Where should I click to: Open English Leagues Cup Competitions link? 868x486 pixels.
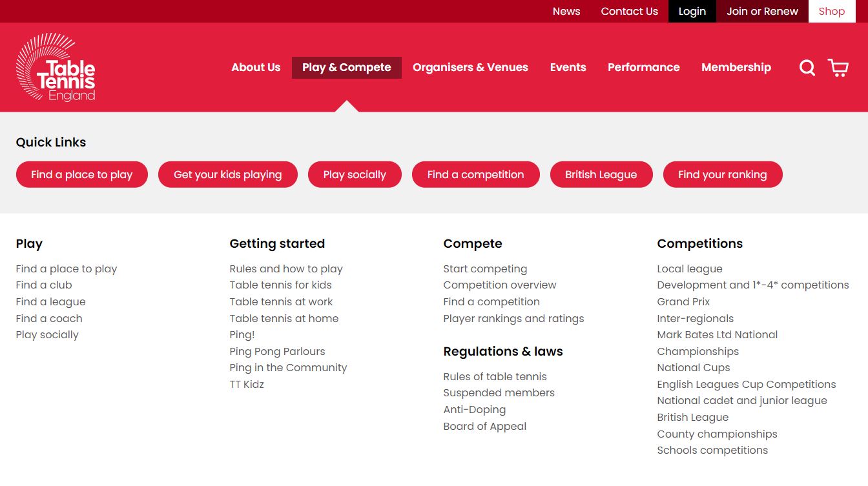[747, 384]
